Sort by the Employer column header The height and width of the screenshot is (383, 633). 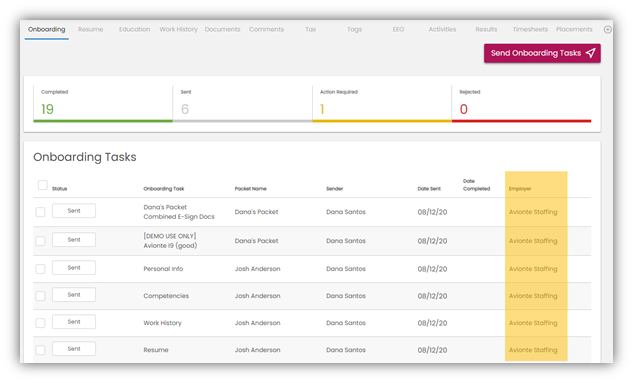[520, 188]
